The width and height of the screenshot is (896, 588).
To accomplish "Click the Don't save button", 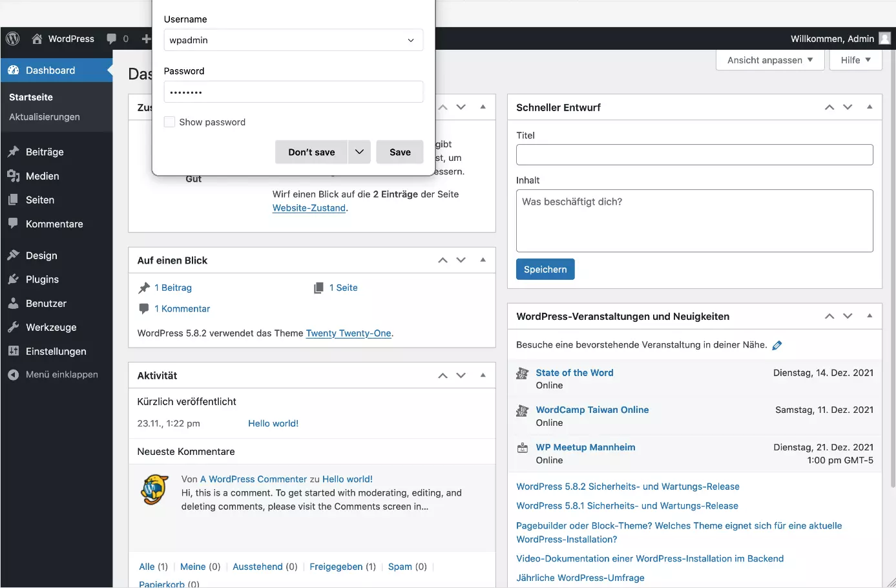I will 311,152.
